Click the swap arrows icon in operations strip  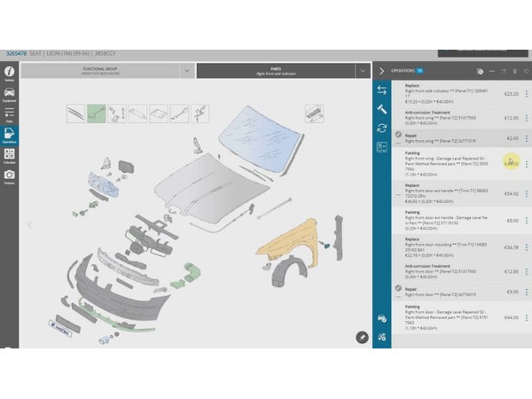coord(382,90)
